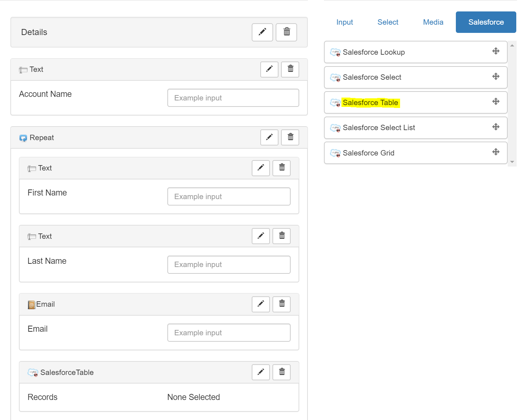Switch to the Input tab
The image size is (527, 420).
coord(345,22)
